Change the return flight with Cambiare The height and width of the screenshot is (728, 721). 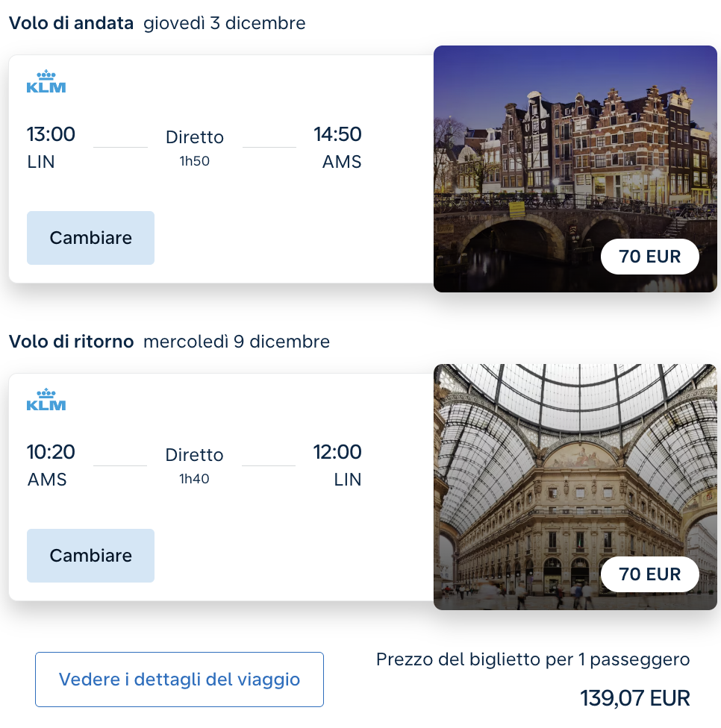coord(90,555)
